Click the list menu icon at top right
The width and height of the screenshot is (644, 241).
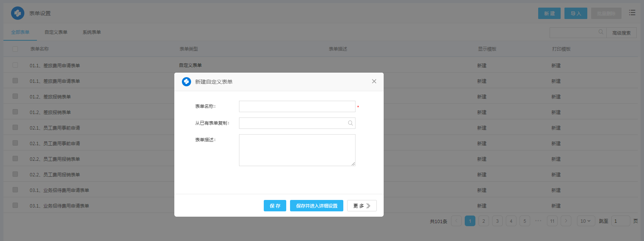[x=632, y=13]
